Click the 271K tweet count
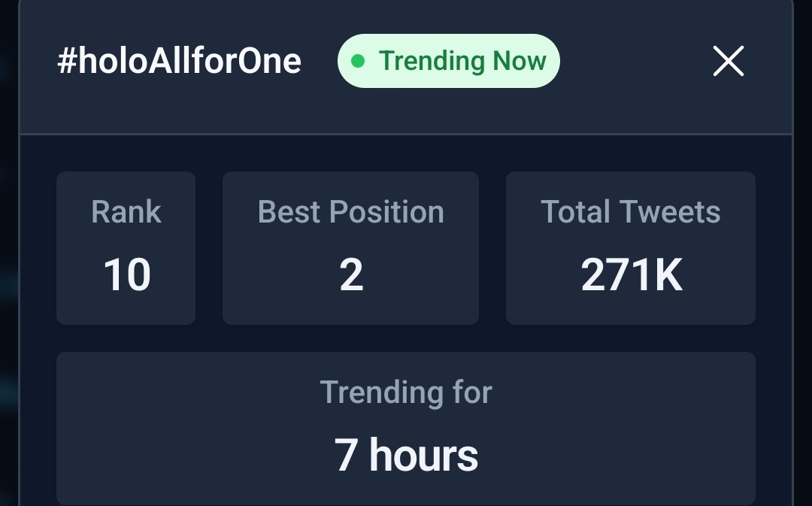 (x=631, y=275)
